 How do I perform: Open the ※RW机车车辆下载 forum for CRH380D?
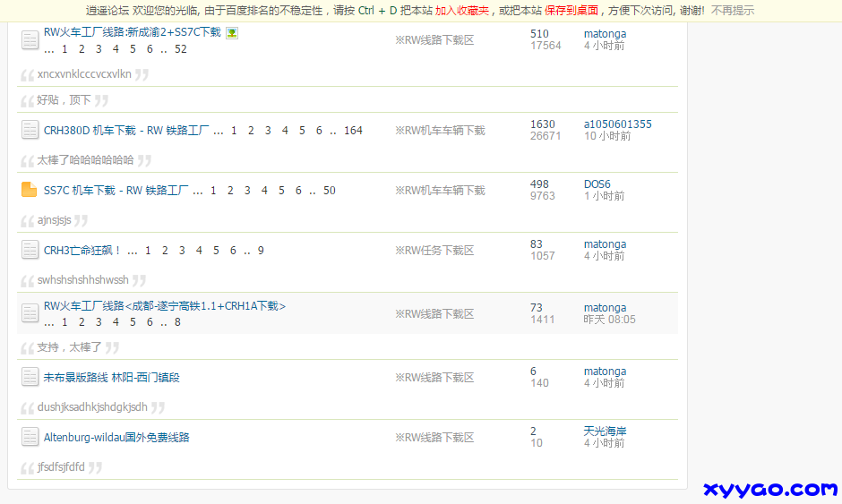coord(440,131)
